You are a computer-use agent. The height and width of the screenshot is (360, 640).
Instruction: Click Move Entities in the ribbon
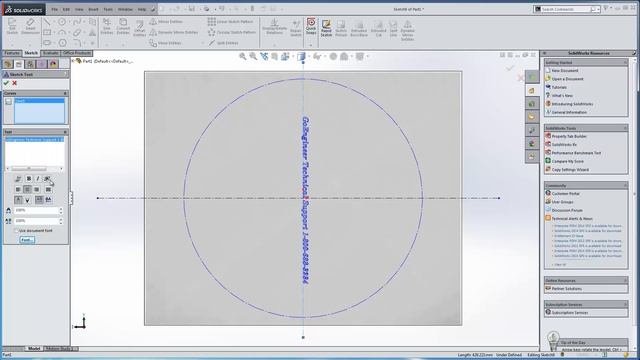coord(166,43)
